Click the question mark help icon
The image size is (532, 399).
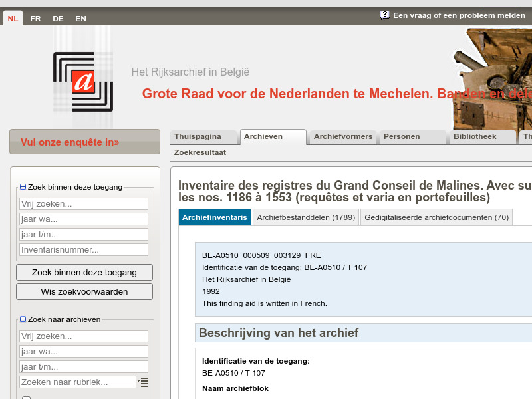click(384, 15)
